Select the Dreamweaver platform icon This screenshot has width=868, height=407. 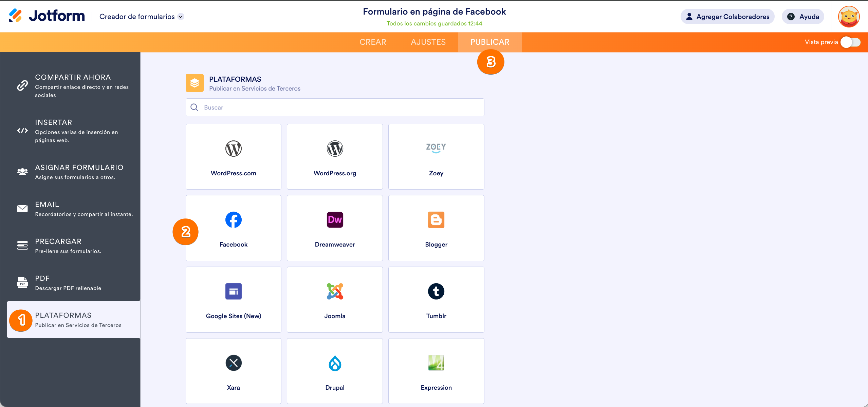(335, 220)
